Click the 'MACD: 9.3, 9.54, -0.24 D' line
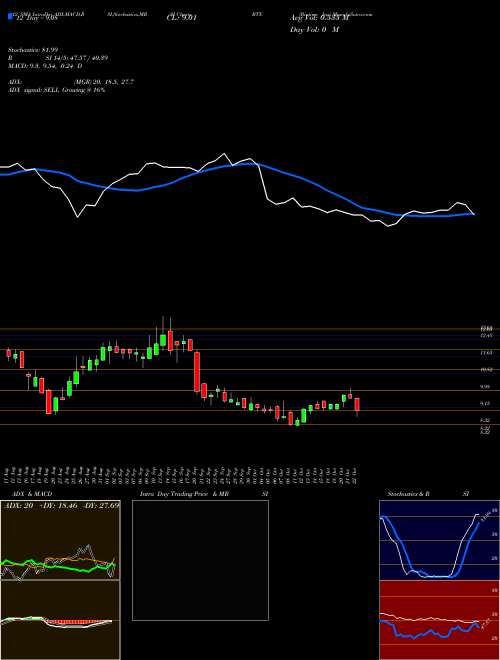500x660 pixels. pos(45,66)
